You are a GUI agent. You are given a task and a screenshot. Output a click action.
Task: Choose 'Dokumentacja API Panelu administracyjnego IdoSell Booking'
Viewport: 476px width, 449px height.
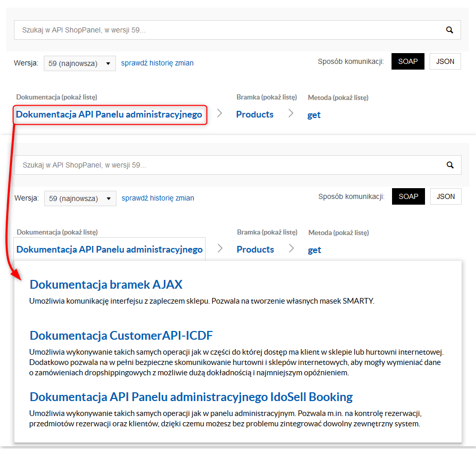click(191, 397)
